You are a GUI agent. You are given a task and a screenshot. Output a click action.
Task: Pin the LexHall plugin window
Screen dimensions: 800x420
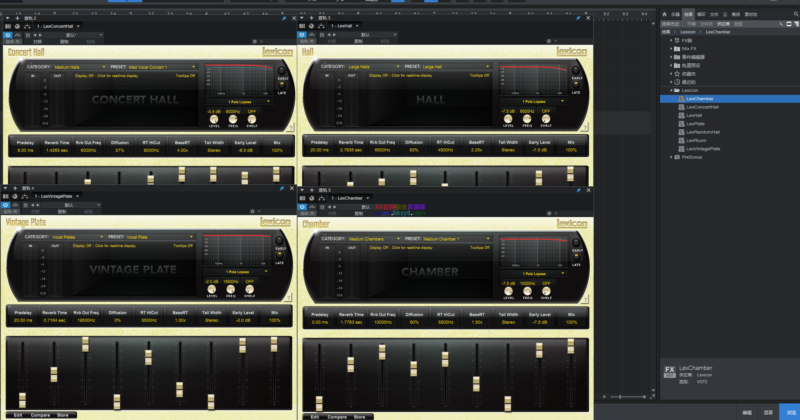[x=578, y=18]
